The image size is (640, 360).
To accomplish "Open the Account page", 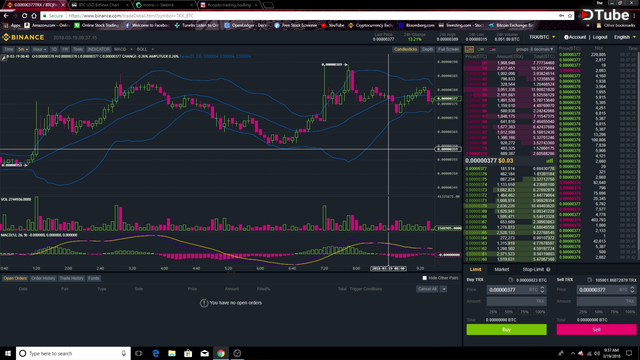I will 575,37.
